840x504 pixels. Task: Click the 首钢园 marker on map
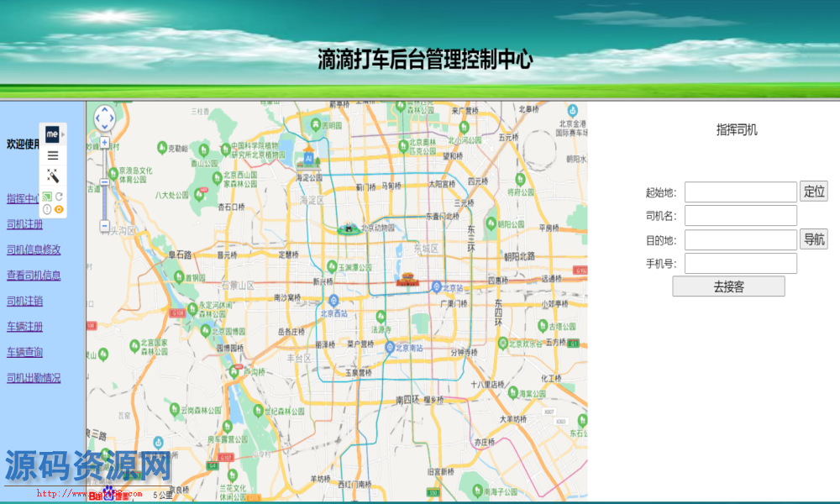(x=180, y=277)
